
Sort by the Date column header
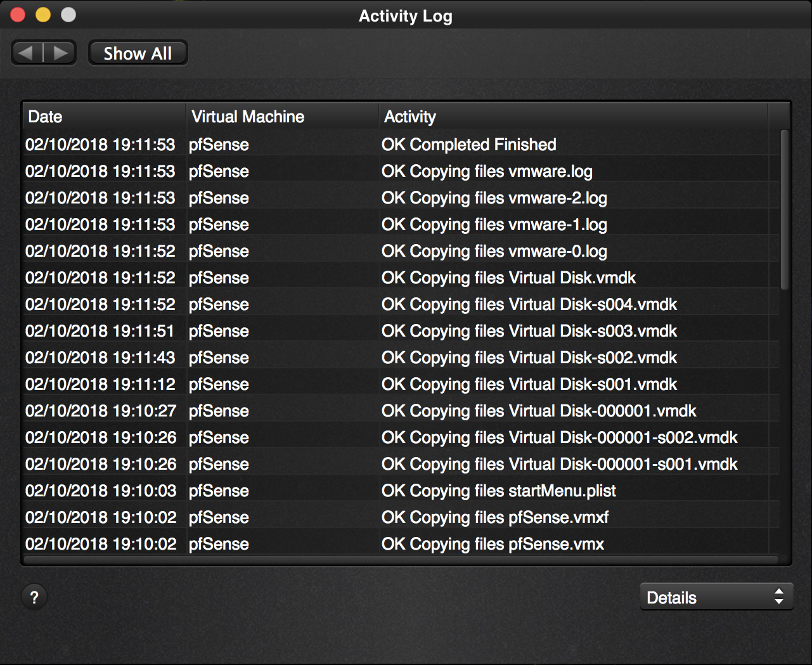click(x=105, y=117)
